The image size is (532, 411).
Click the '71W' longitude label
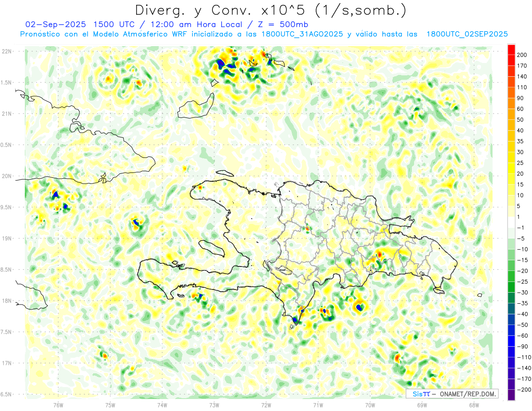318,404
